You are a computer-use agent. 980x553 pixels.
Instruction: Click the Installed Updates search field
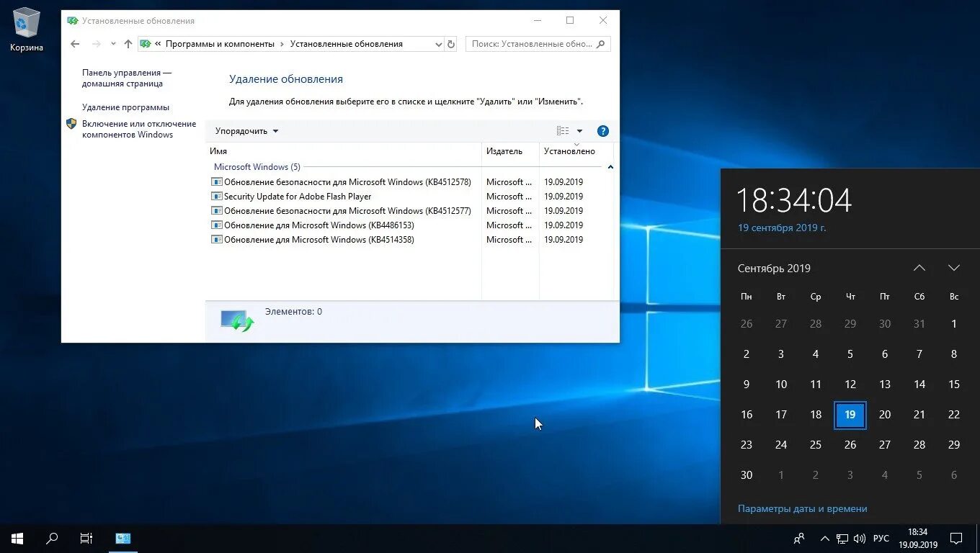pos(538,44)
